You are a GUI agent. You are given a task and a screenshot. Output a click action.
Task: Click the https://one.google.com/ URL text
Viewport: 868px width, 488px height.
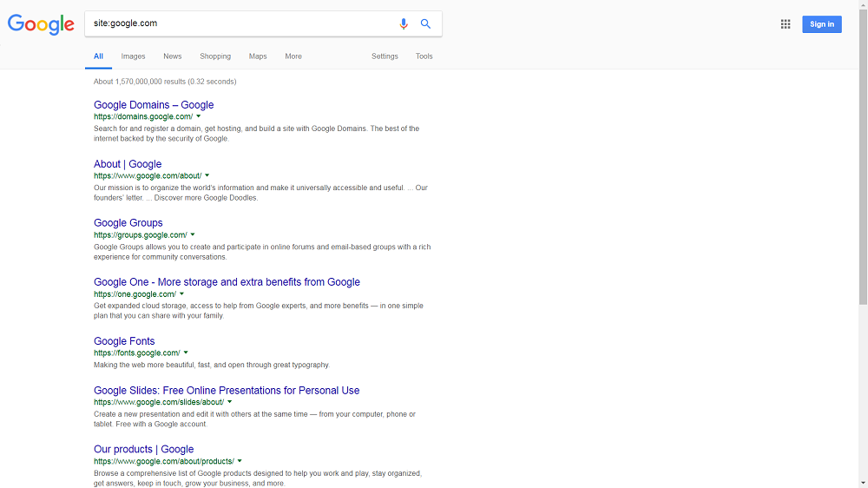click(x=135, y=294)
